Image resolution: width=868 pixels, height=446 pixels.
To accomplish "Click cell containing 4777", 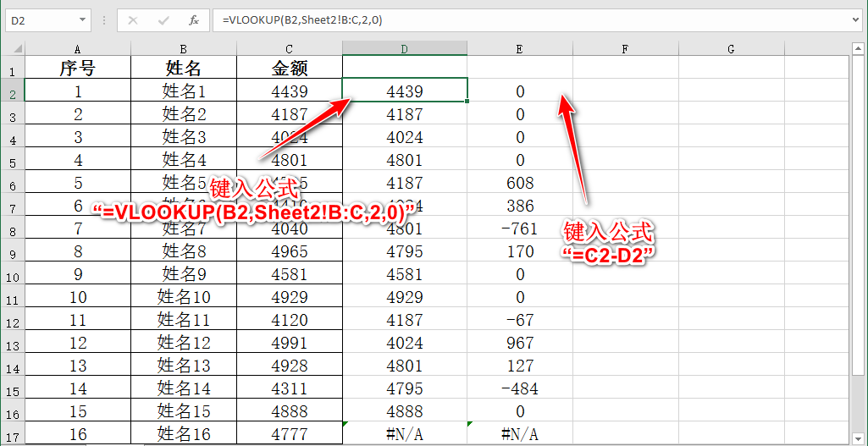I will click(290, 434).
